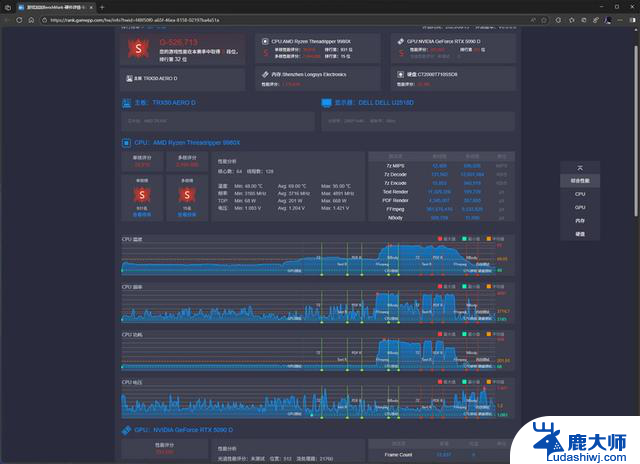This screenshot has width=640, height=464.
Task: Select the highlighted 综合性能 item in side navigation
Action: tap(580, 181)
